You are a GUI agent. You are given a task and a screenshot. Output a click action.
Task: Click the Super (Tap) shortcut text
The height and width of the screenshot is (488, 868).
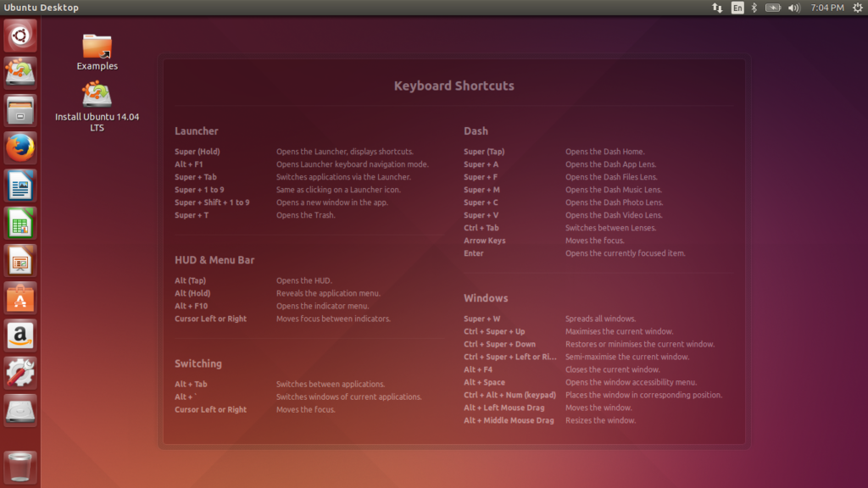click(x=484, y=152)
